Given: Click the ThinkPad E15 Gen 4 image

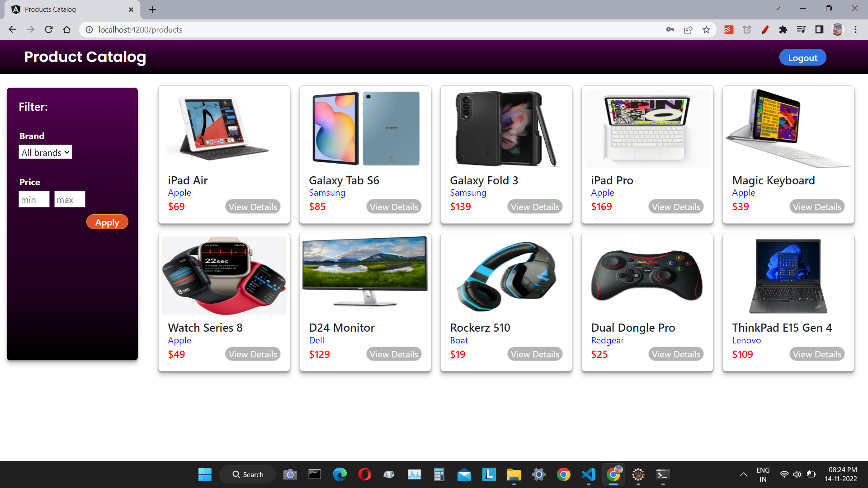Looking at the screenshot, I should tap(788, 276).
